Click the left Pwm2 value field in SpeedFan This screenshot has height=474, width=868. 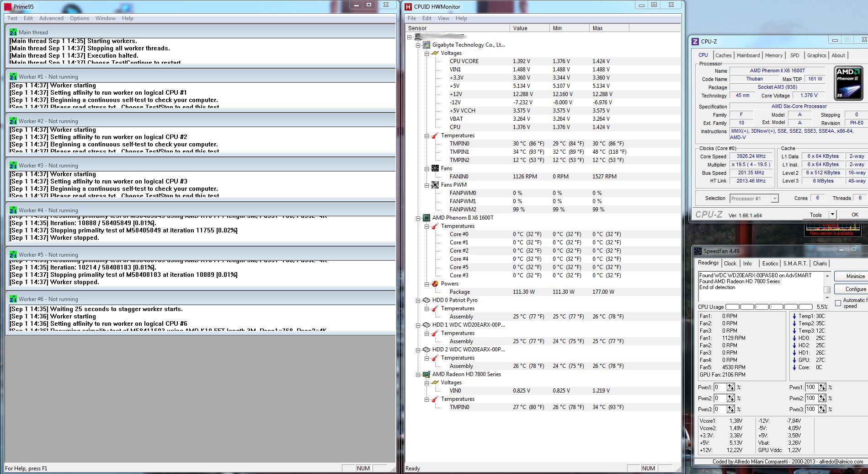[720, 398]
